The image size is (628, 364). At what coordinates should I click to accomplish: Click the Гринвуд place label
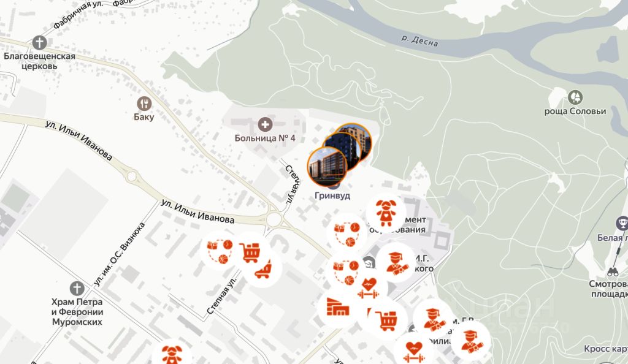(x=332, y=195)
